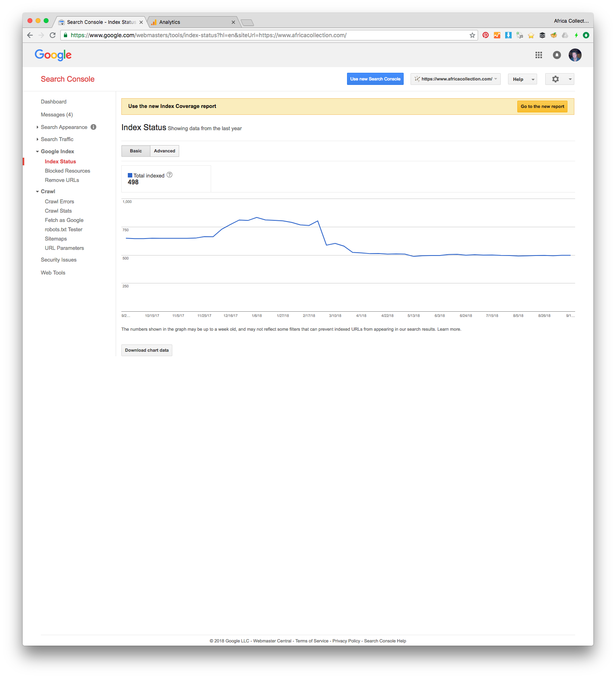Open Remove URLs page
The image size is (616, 678).
click(x=62, y=180)
